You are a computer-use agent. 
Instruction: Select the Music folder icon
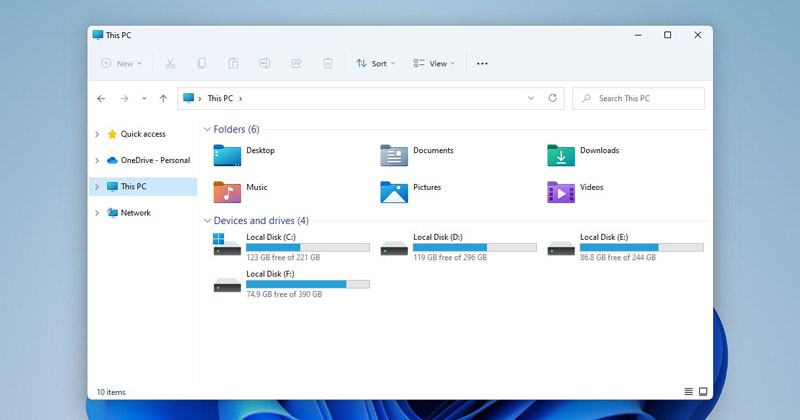coord(227,192)
